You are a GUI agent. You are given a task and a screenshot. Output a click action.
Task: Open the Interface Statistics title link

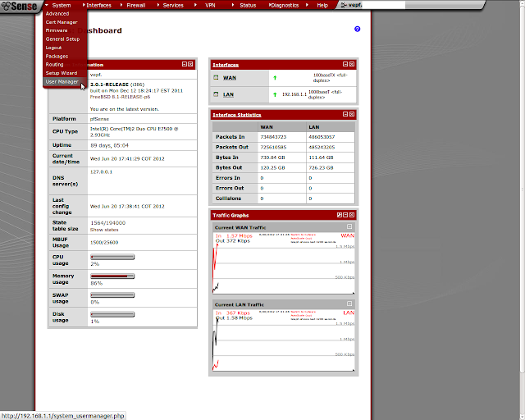(x=237, y=115)
